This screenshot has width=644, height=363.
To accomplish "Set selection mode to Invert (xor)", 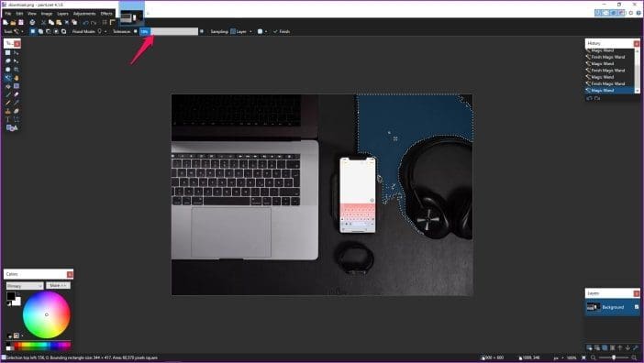I will [x=63, y=31].
